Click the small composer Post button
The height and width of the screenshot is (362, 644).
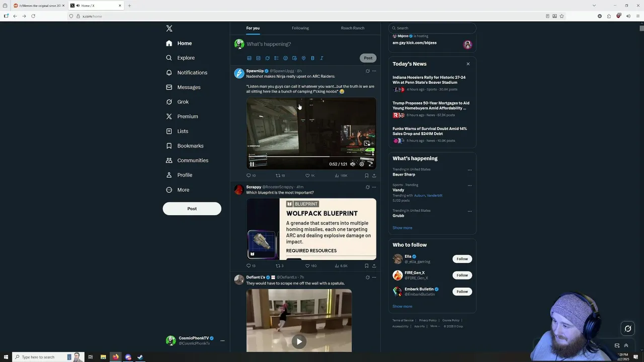[368, 58]
